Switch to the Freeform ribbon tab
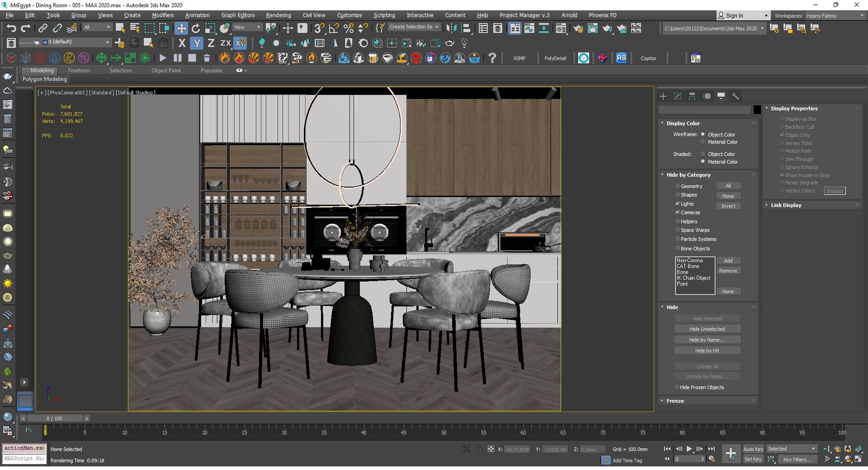Image resolution: width=868 pixels, height=470 pixels. coord(79,70)
